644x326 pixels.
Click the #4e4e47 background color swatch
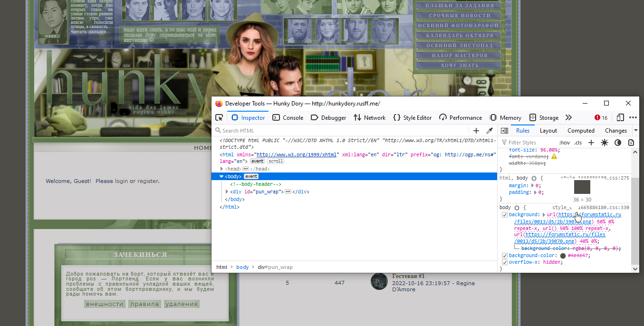(563, 256)
